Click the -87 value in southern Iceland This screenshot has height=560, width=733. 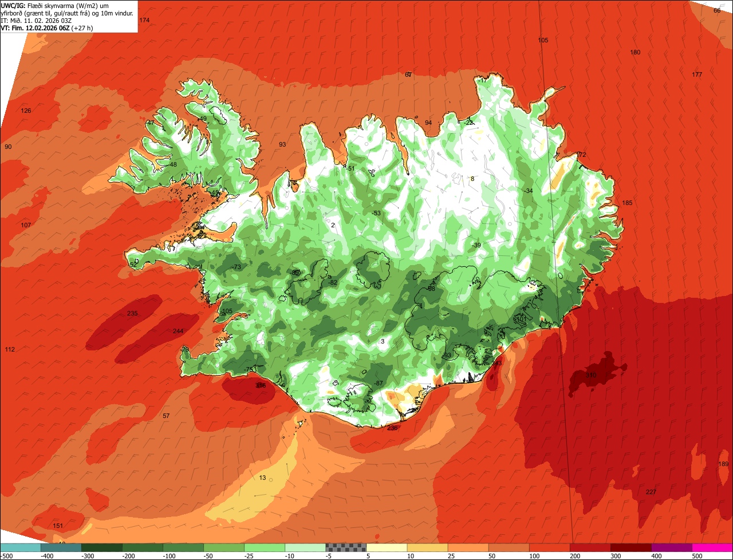pos(378,383)
